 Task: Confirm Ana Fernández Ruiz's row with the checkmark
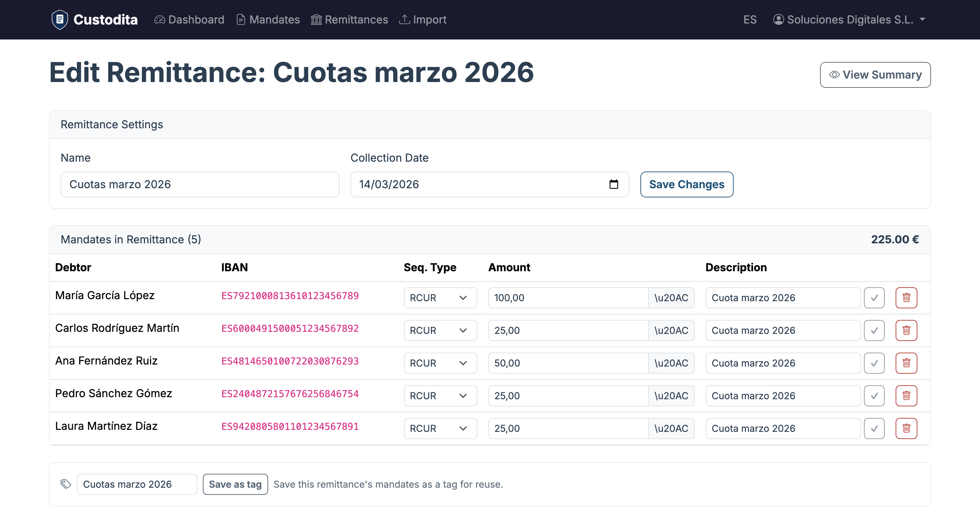[x=874, y=363]
